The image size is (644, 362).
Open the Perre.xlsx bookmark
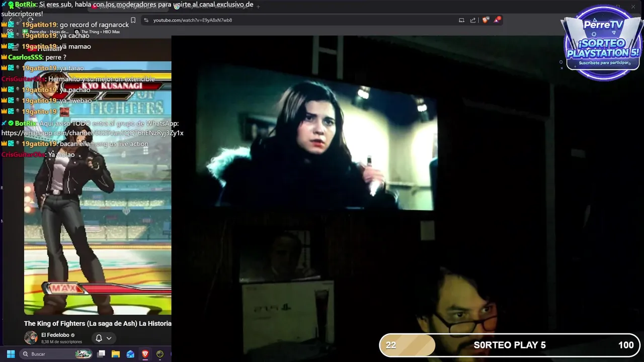(45, 32)
